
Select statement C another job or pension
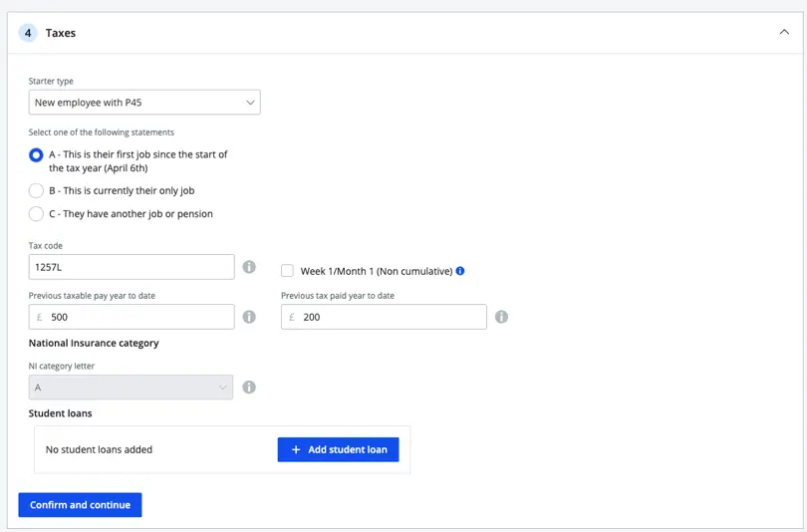point(36,213)
